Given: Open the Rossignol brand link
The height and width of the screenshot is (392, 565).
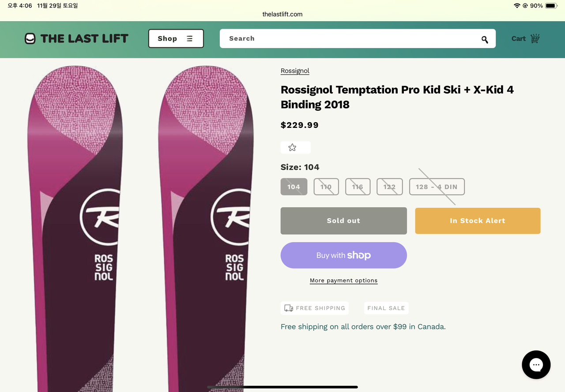Looking at the screenshot, I should click(x=295, y=71).
